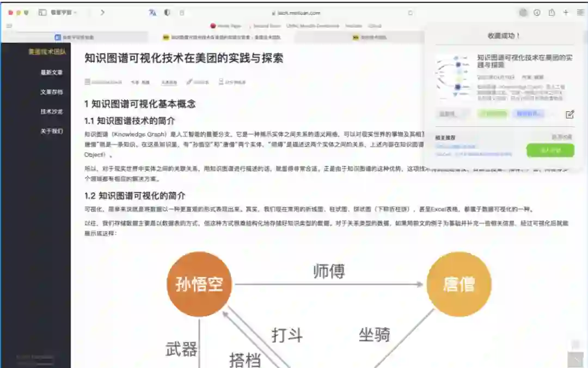Click the 孙悟空 node in the diagram
This screenshot has height=368, width=588.
pos(199,284)
